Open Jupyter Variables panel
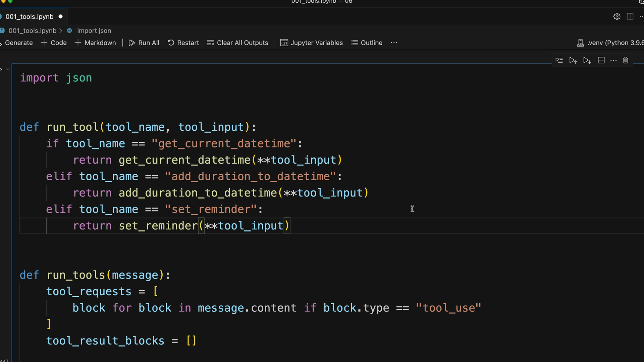Image resolution: width=644 pixels, height=362 pixels. [312, 43]
